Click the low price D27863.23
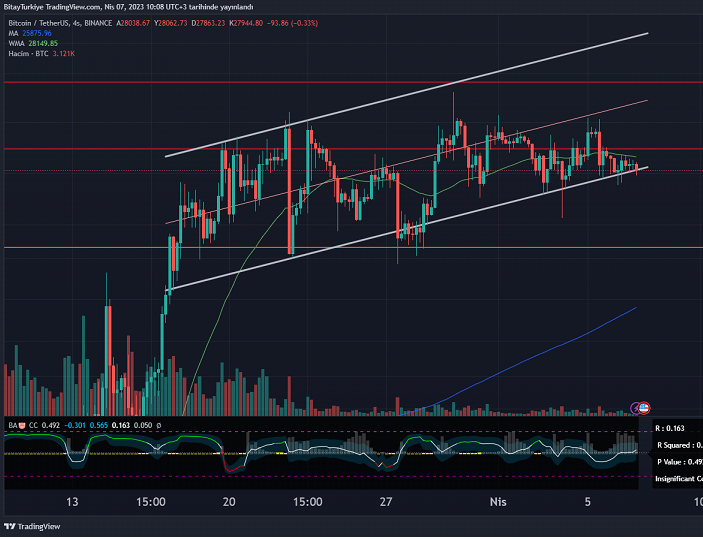Viewport: 703px width, 539px height. [x=208, y=23]
